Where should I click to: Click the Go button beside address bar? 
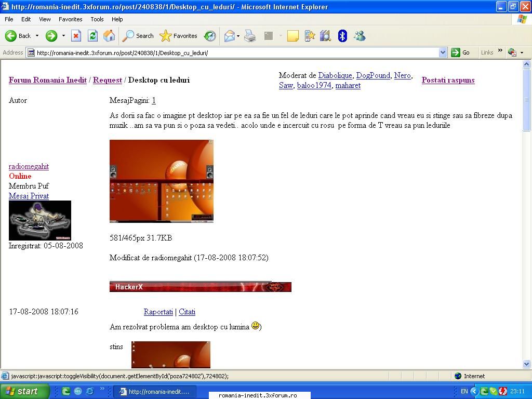(x=461, y=52)
